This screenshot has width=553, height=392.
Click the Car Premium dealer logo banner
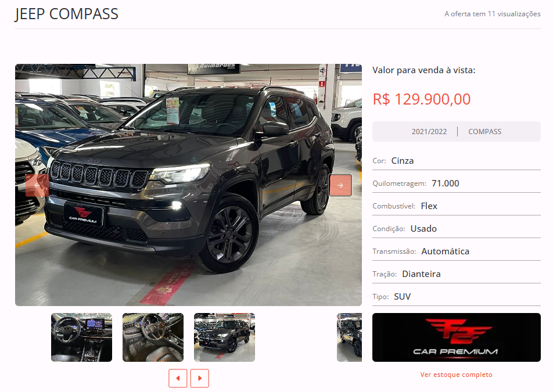(x=457, y=337)
